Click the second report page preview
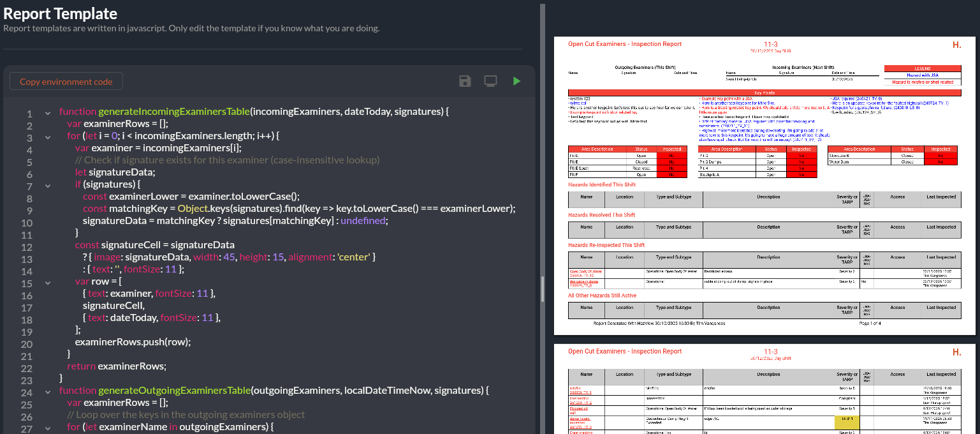 pyautogui.click(x=764, y=389)
